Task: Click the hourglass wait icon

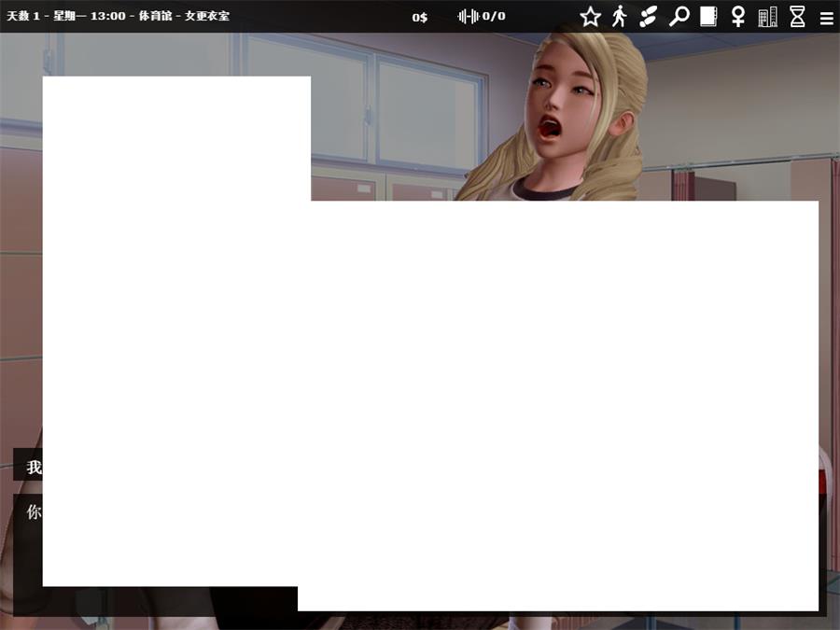Action: tap(797, 17)
